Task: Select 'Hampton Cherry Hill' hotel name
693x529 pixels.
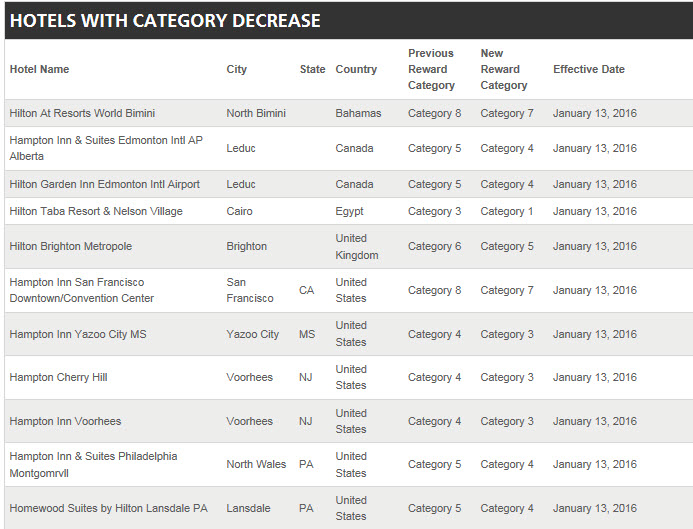Action: tap(58, 377)
